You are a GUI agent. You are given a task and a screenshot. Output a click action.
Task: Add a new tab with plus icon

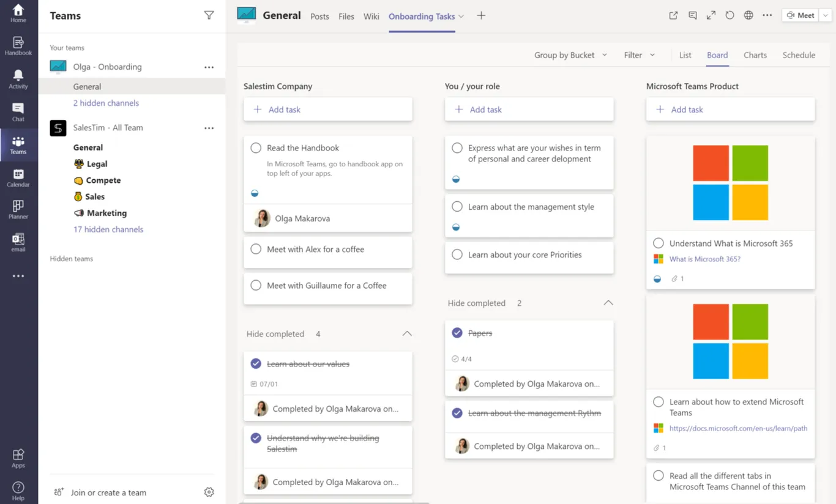click(x=481, y=16)
